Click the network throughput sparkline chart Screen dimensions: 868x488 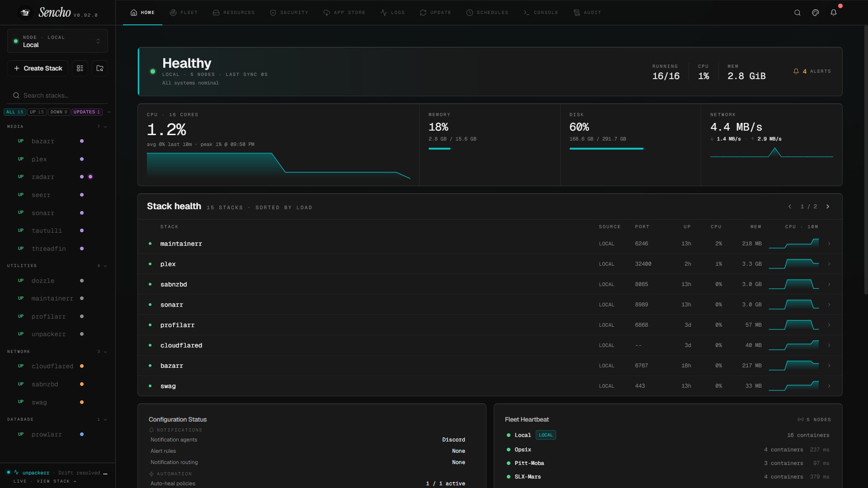pos(772,152)
